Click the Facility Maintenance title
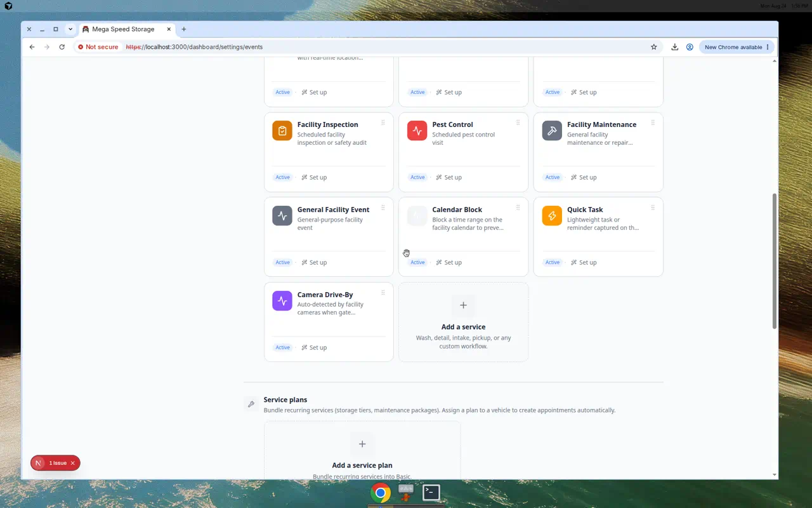The image size is (812, 508). (601, 124)
